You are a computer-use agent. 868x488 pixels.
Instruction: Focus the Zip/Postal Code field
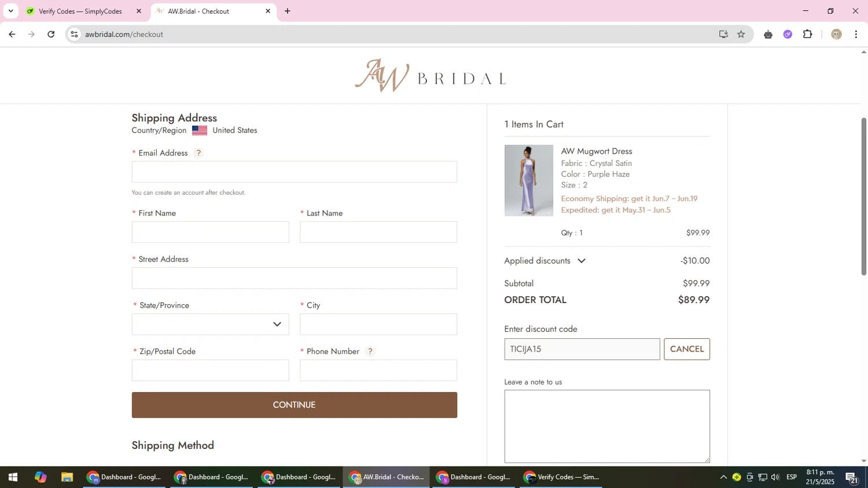tap(210, 371)
